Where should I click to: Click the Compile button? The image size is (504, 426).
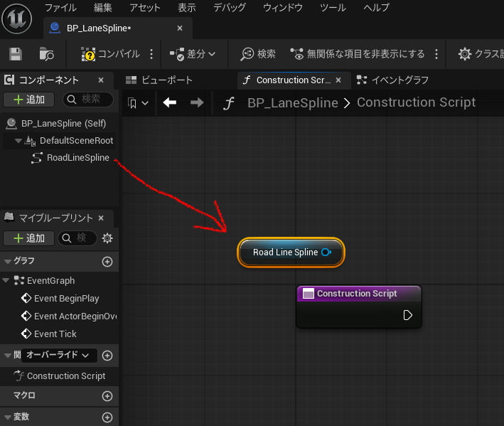[110, 54]
